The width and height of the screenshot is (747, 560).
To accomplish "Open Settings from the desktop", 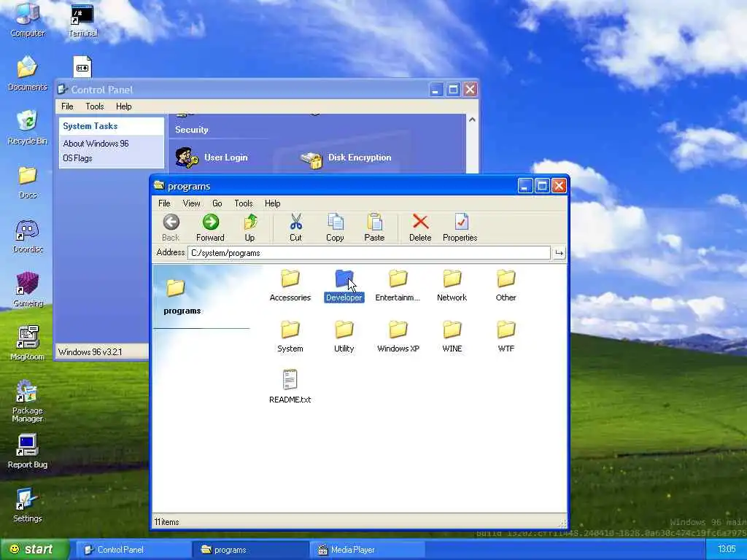I will [x=27, y=505].
